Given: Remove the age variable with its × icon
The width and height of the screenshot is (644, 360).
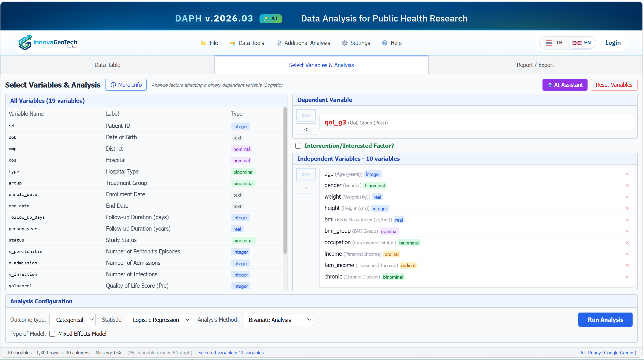Looking at the screenshot, I should click(627, 174).
